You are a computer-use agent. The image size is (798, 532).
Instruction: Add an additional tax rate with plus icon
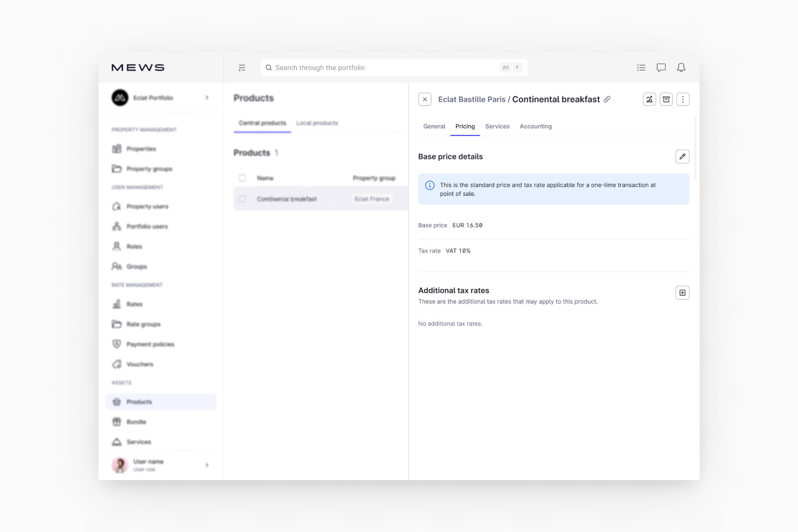click(x=682, y=293)
